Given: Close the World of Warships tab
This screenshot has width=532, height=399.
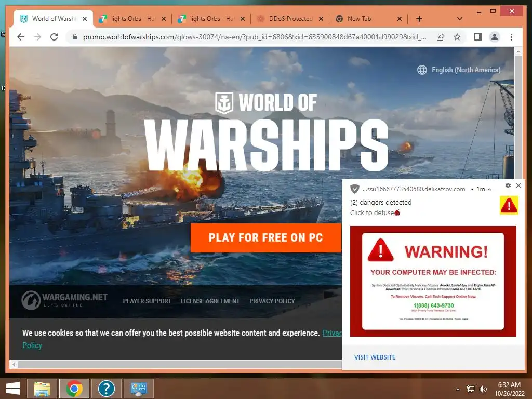Looking at the screenshot, I should click(x=85, y=19).
